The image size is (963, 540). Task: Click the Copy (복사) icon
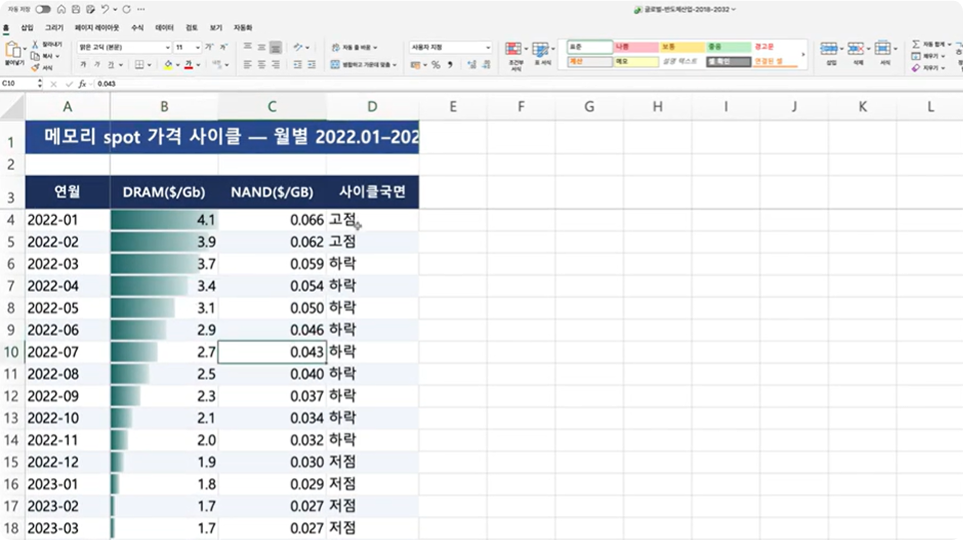tap(35, 56)
